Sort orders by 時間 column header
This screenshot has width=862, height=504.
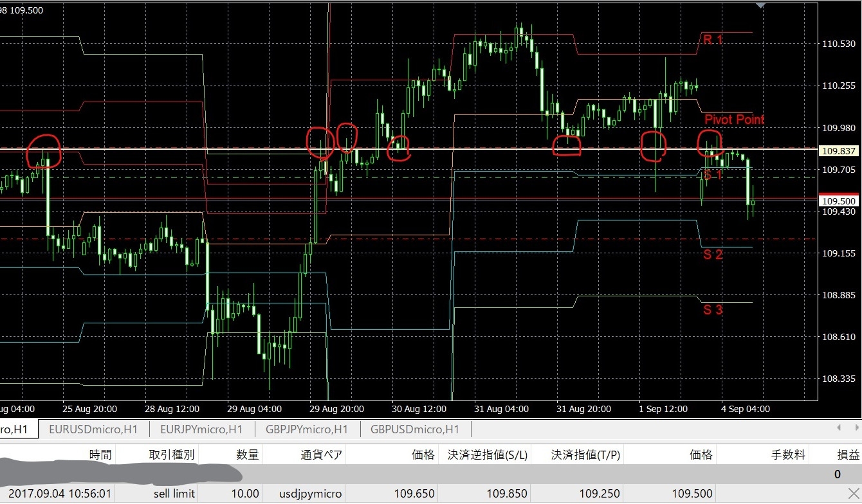[x=100, y=455]
